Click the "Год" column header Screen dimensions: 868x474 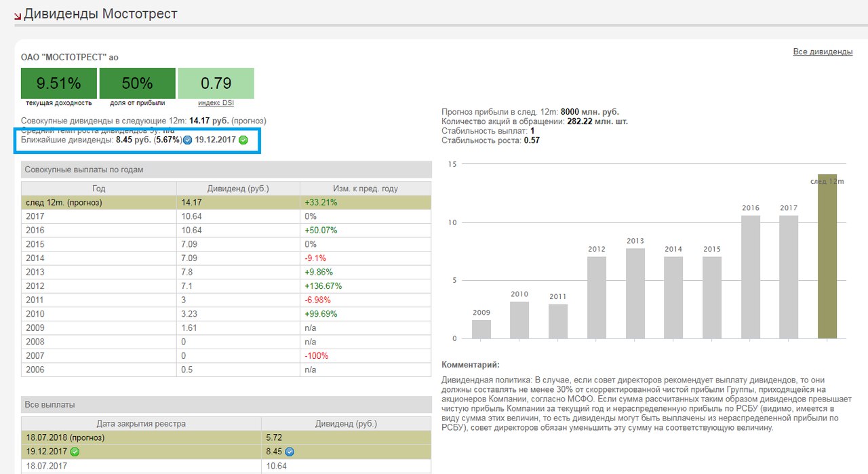pyautogui.click(x=99, y=189)
